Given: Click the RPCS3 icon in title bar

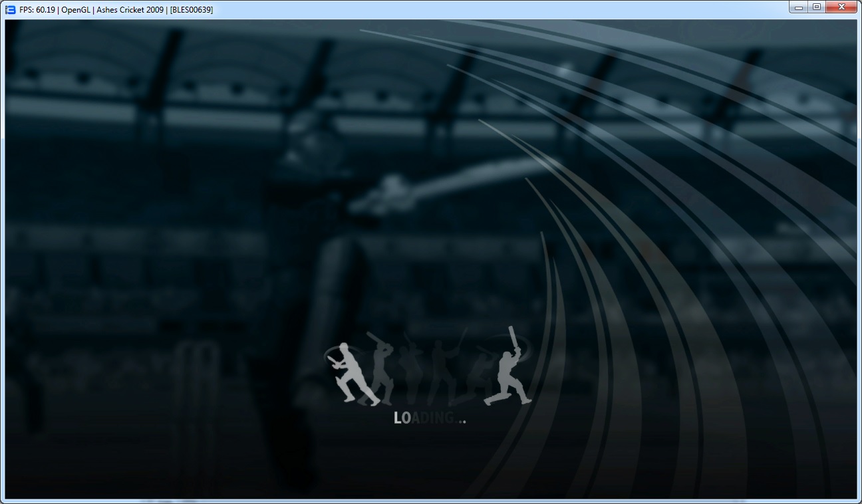Looking at the screenshot, I should pyautogui.click(x=10, y=9).
